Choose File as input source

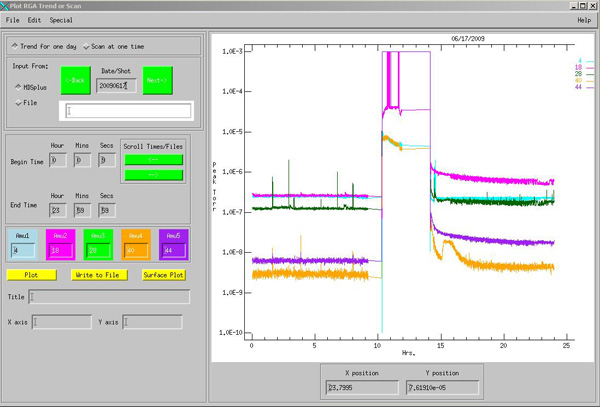(26, 103)
